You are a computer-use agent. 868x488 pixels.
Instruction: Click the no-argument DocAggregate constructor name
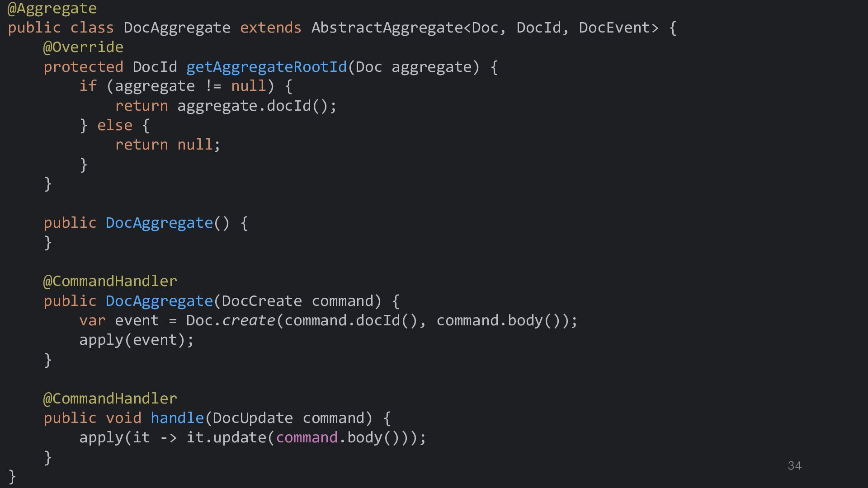click(159, 223)
